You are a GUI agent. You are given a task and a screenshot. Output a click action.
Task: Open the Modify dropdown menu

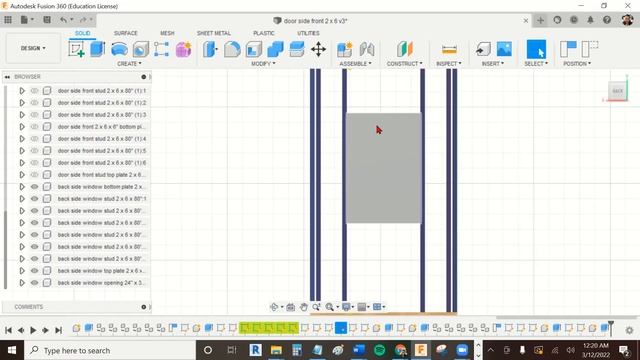click(x=263, y=64)
